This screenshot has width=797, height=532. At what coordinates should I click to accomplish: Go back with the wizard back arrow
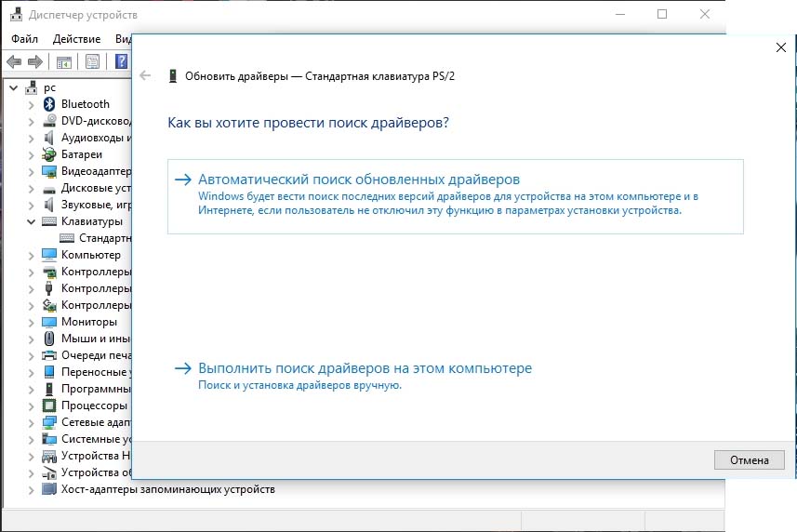tap(145, 75)
